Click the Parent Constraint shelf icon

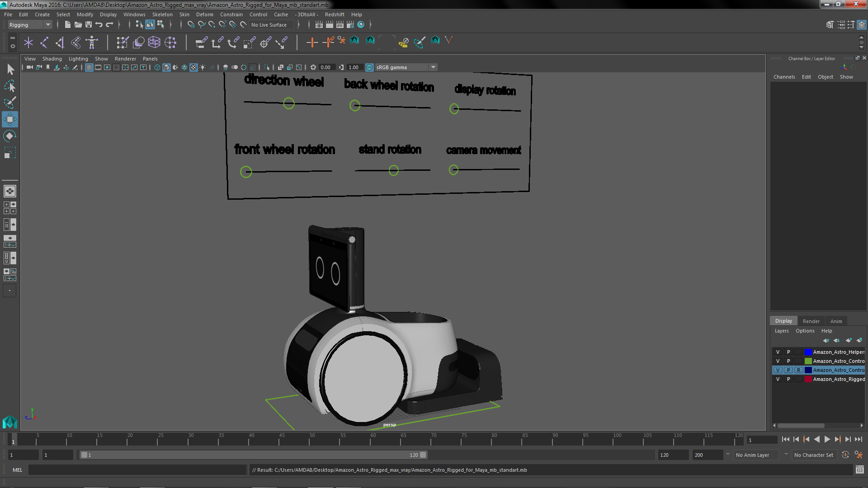click(x=201, y=42)
